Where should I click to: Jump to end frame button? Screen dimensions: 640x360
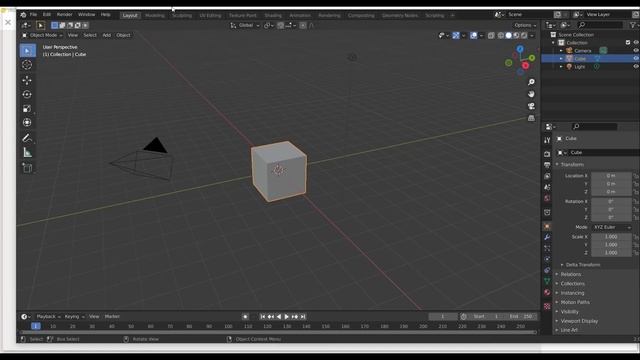click(x=303, y=317)
